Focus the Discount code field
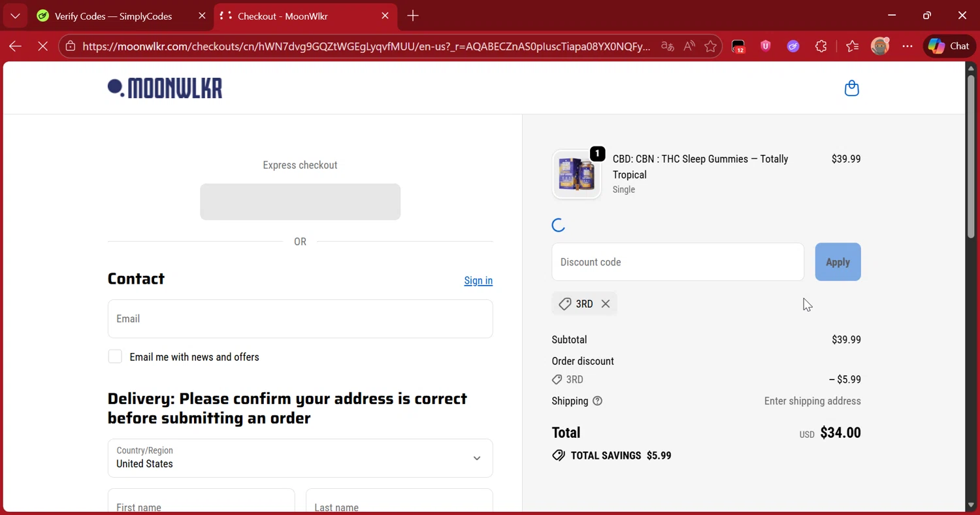The height and width of the screenshot is (515, 980). [x=678, y=262]
